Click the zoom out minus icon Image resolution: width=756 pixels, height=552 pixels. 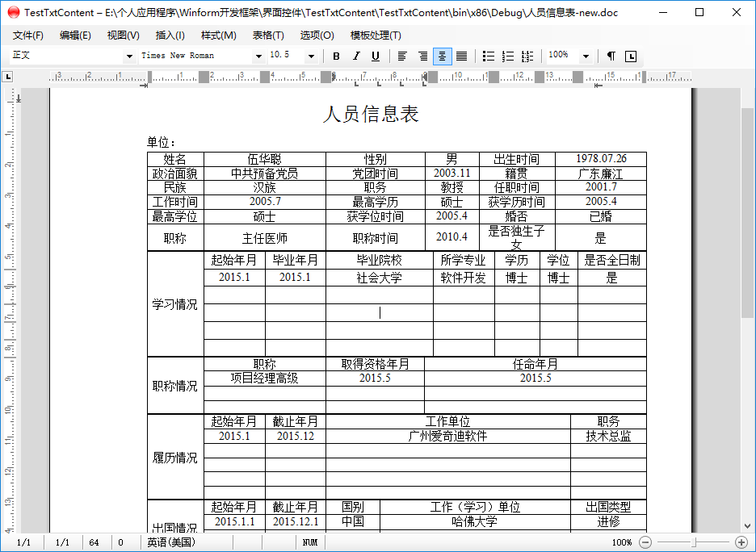tap(645, 542)
